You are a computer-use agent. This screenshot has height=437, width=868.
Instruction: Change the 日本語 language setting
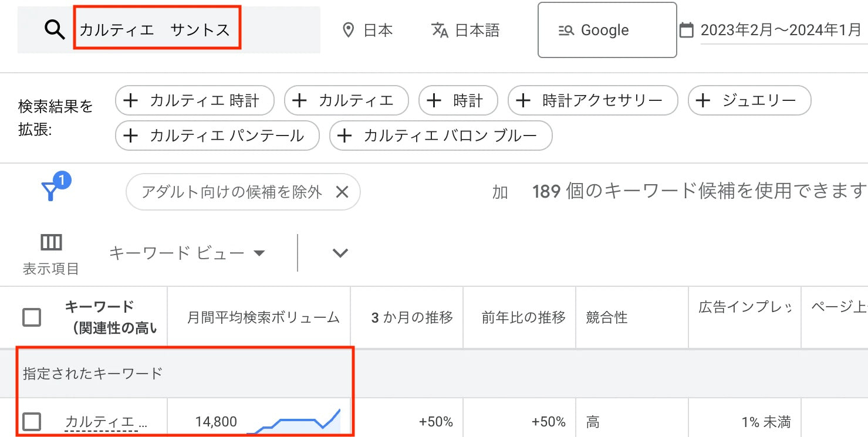(x=466, y=30)
